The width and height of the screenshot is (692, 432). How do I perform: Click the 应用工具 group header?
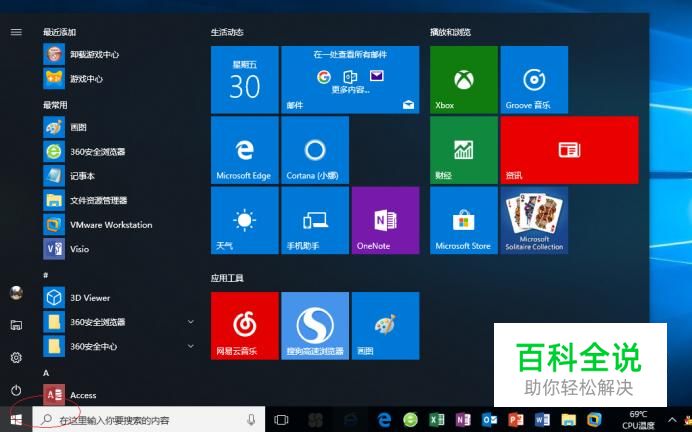(227, 278)
